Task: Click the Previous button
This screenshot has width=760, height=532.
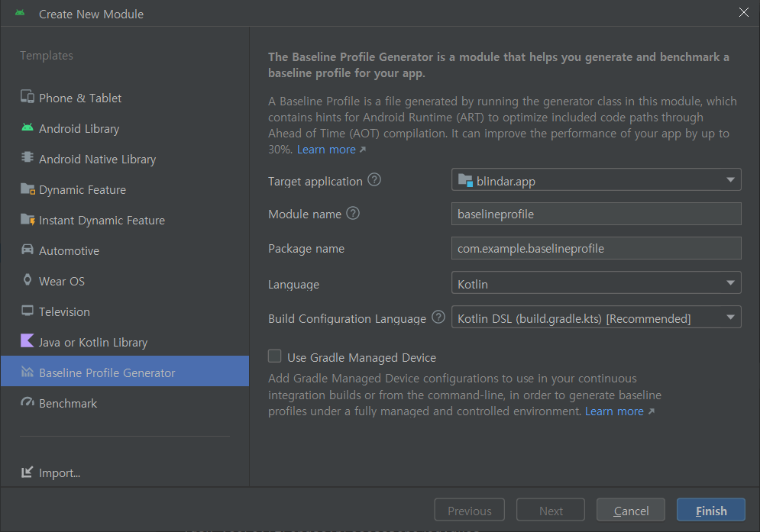Action: [469, 510]
